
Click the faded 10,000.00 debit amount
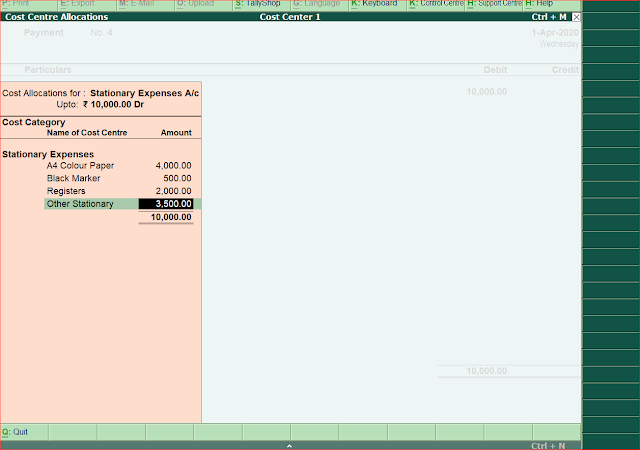(x=487, y=92)
